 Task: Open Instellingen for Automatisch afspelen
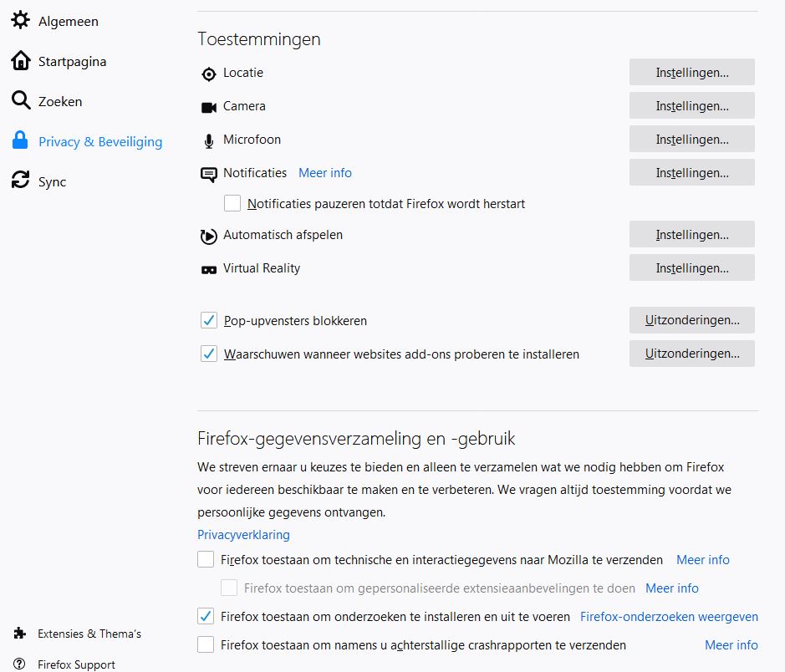pos(691,235)
